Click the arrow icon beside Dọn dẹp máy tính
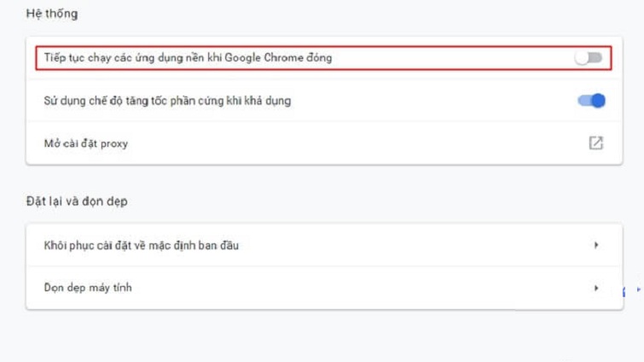This screenshot has height=362, width=644. (596, 288)
